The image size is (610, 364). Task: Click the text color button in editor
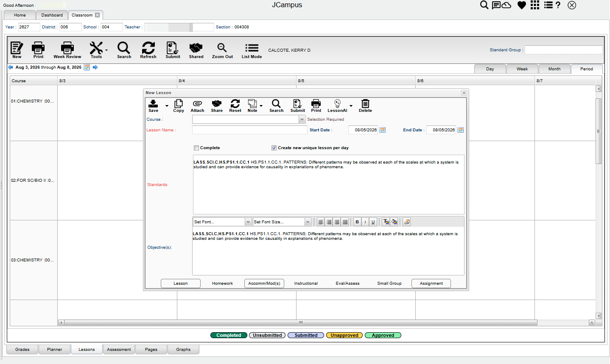[x=386, y=222]
